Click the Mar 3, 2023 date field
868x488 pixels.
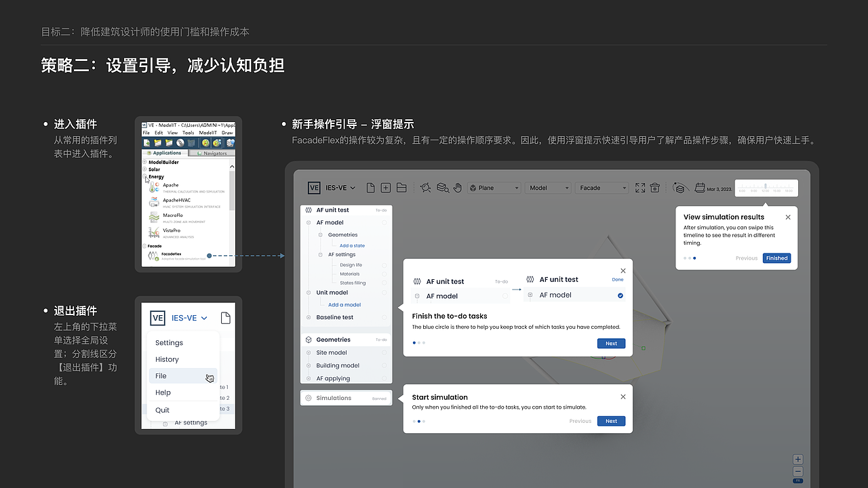click(x=719, y=189)
